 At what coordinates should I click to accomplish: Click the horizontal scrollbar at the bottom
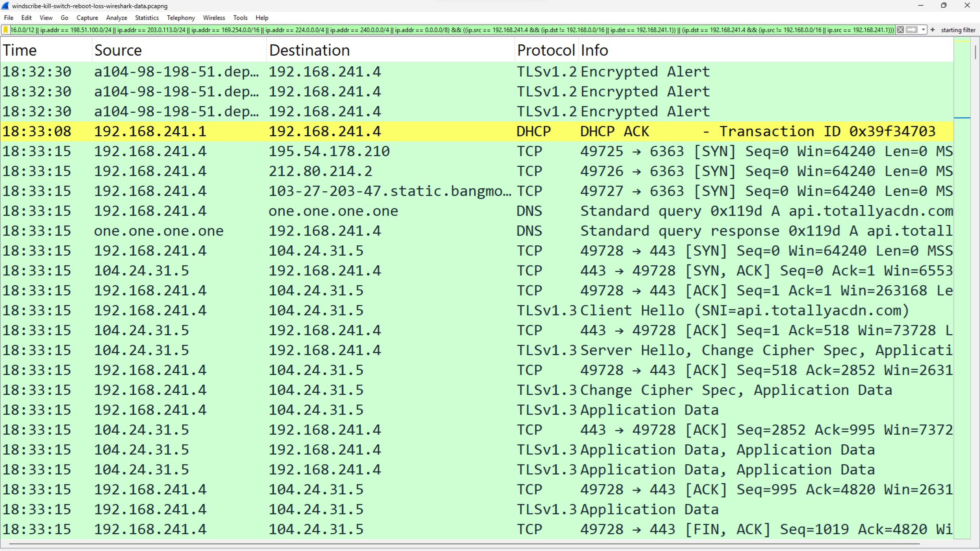pos(464,544)
